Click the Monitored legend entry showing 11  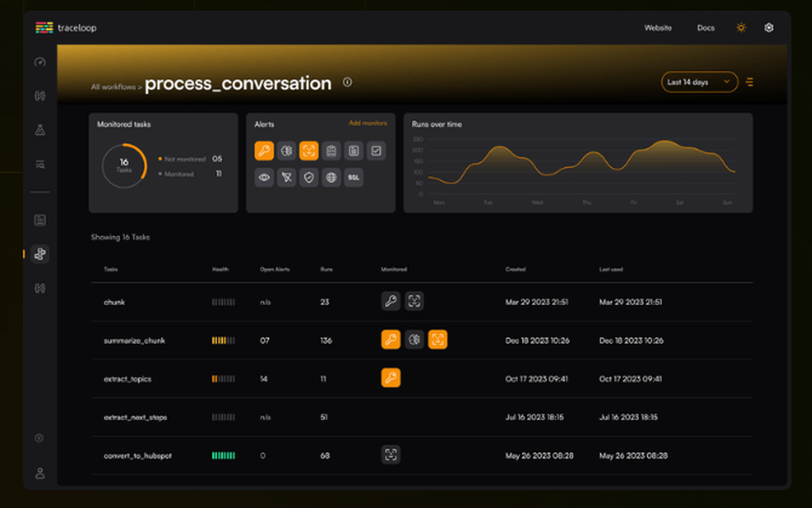coord(189,174)
